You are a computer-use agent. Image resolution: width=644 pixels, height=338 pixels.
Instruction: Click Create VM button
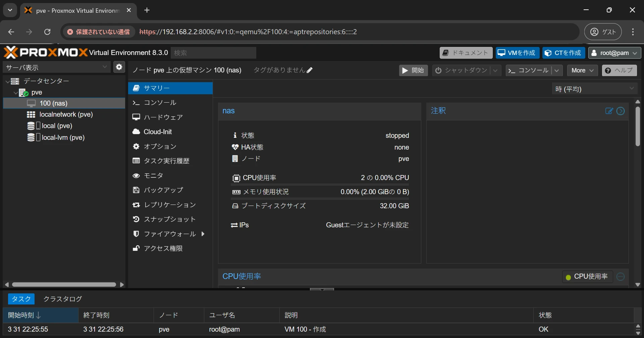pos(518,53)
